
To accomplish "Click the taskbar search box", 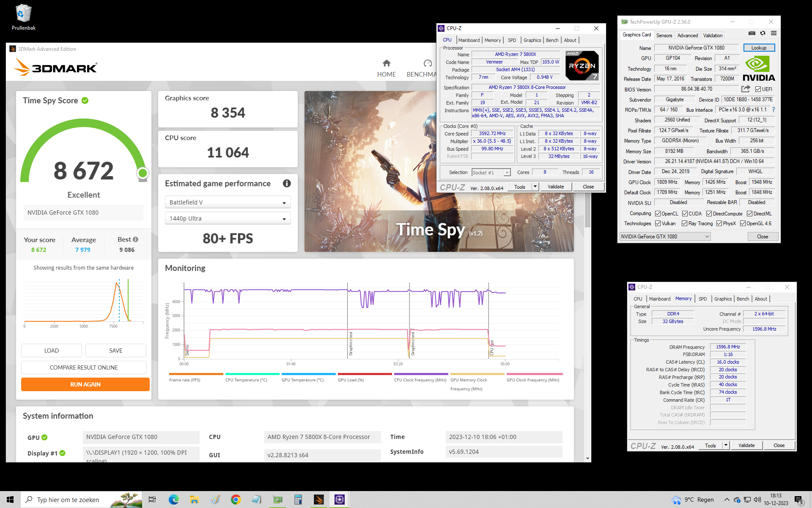I will tap(82, 500).
